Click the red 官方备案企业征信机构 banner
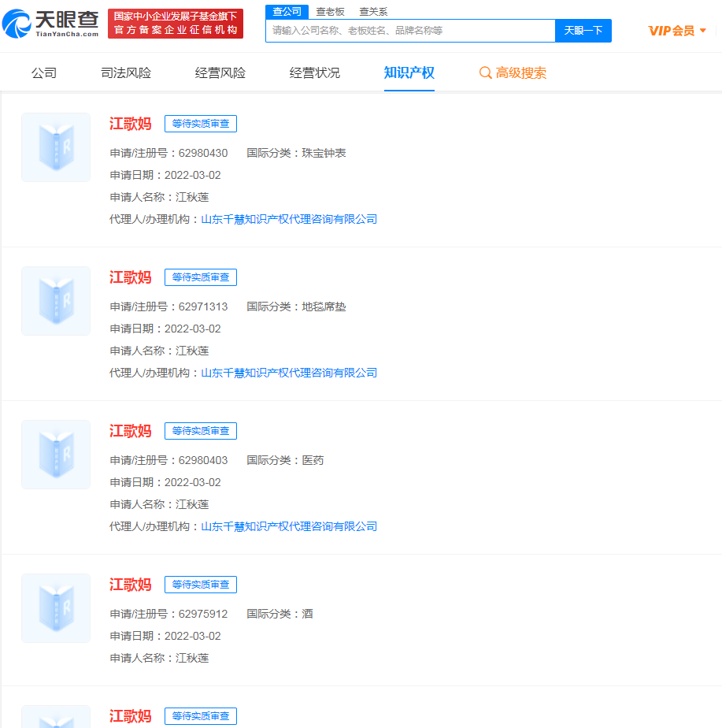The image size is (722, 728). point(176,29)
